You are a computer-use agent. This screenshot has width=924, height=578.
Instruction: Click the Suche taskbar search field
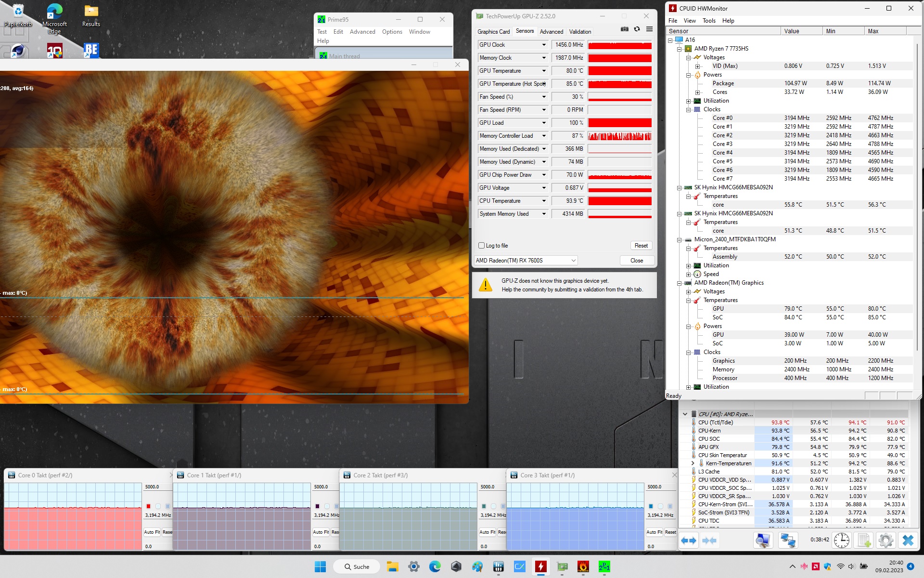click(357, 567)
